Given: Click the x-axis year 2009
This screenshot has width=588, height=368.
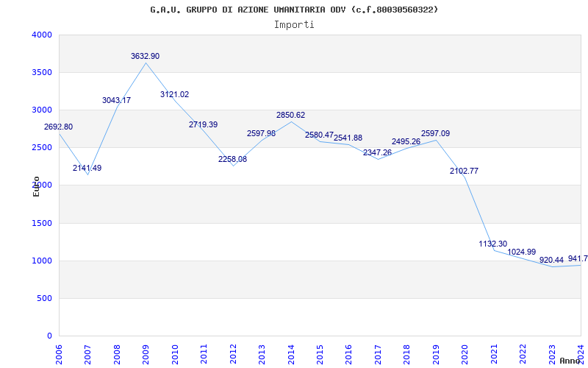Looking at the screenshot, I should 146,354.
